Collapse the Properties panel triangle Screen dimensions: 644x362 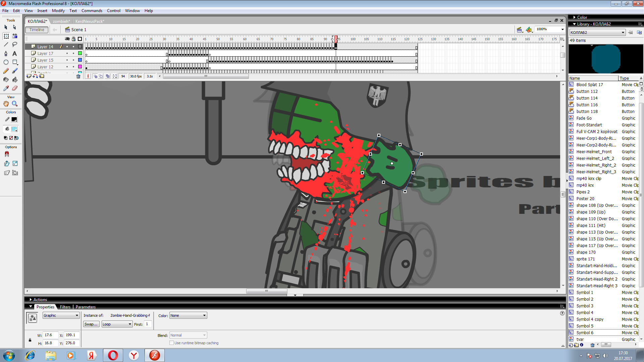tap(31, 307)
